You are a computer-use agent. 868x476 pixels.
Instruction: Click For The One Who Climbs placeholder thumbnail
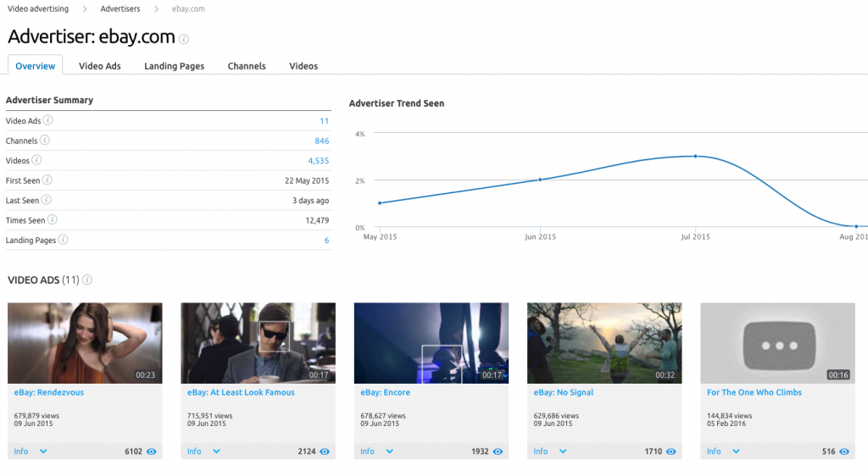click(778, 343)
